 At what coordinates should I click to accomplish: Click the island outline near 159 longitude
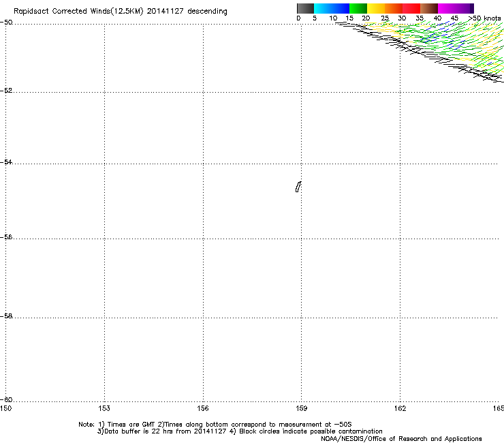[298, 187]
